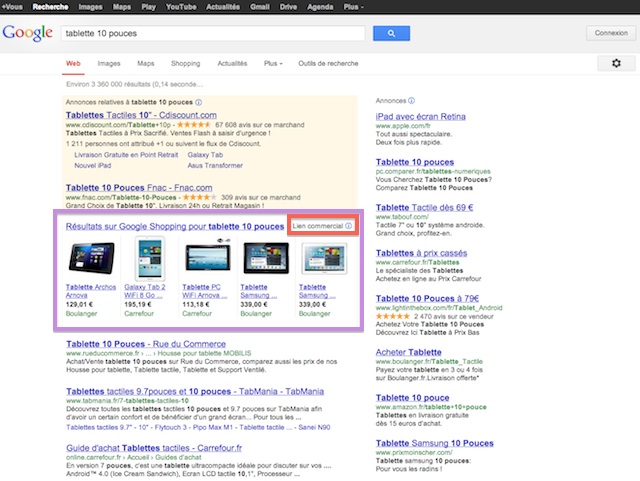This screenshot has width=640, height=481.
Task: Open pc.comparer.fr 'Tablette 10 pouces' ad
Action: (415, 162)
